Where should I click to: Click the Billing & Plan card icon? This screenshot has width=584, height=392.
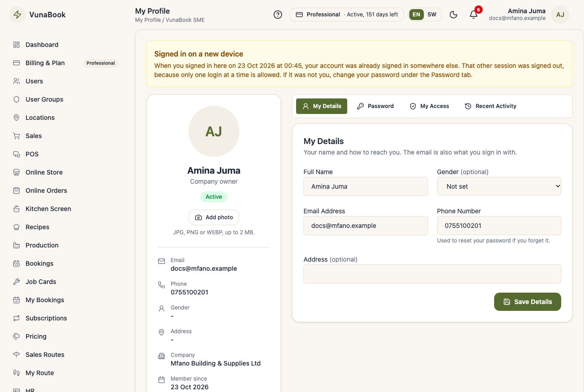pos(16,63)
